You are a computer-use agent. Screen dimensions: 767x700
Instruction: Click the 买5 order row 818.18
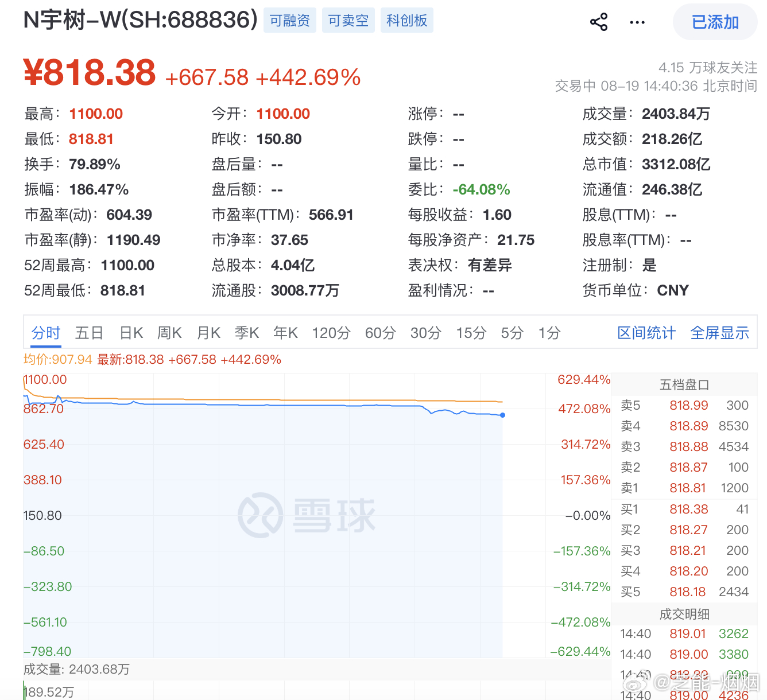coord(684,592)
